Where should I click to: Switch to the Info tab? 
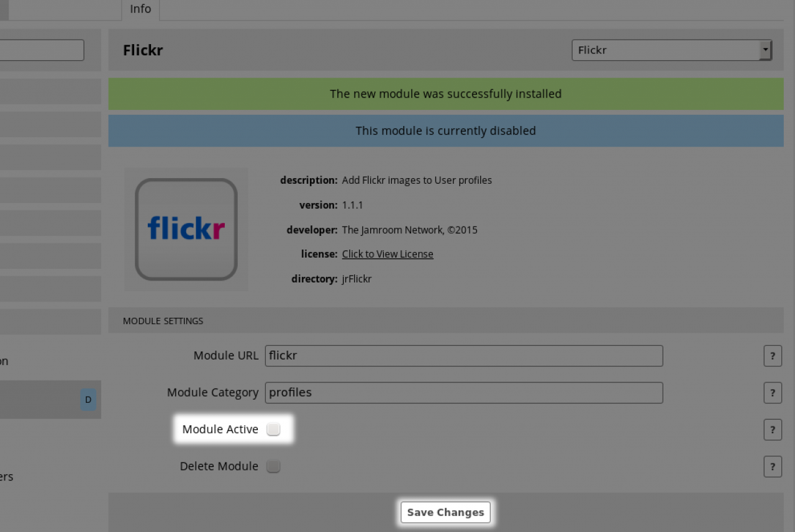click(140, 9)
